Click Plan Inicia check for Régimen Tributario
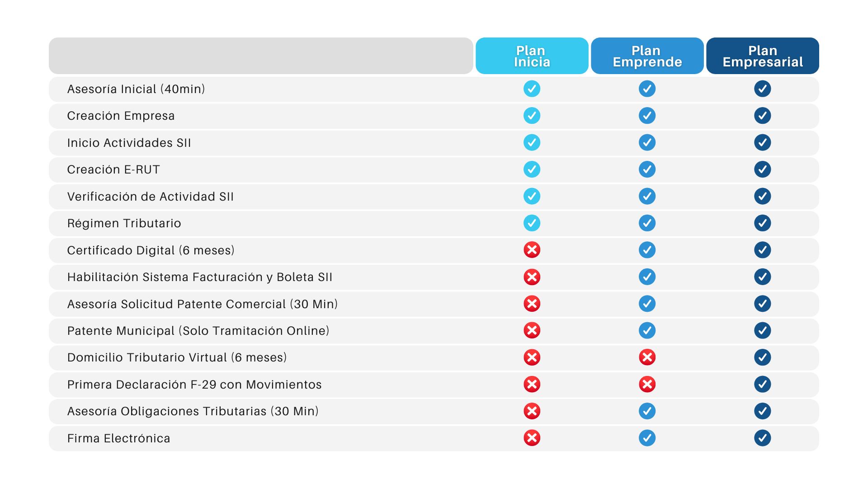Viewport: 868px width, 488px height. [x=532, y=223]
